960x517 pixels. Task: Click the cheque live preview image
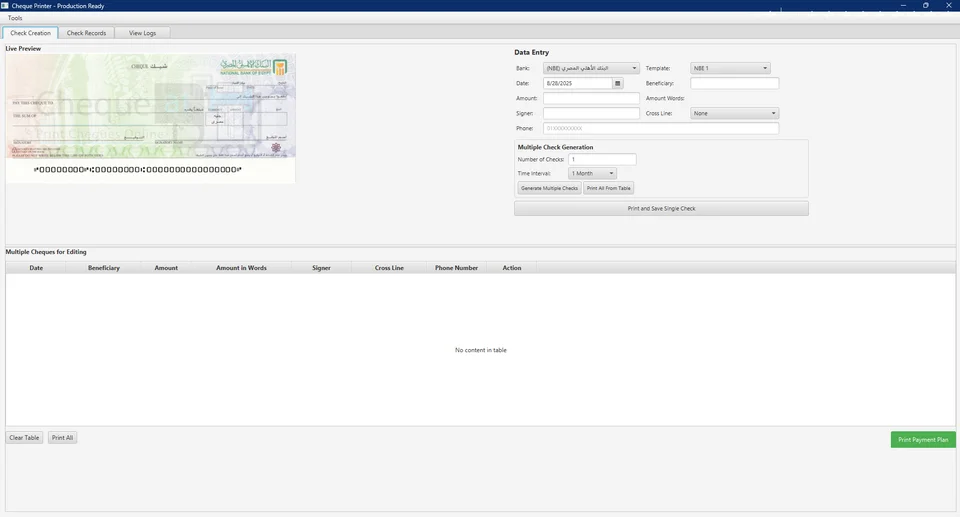click(151, 118)
